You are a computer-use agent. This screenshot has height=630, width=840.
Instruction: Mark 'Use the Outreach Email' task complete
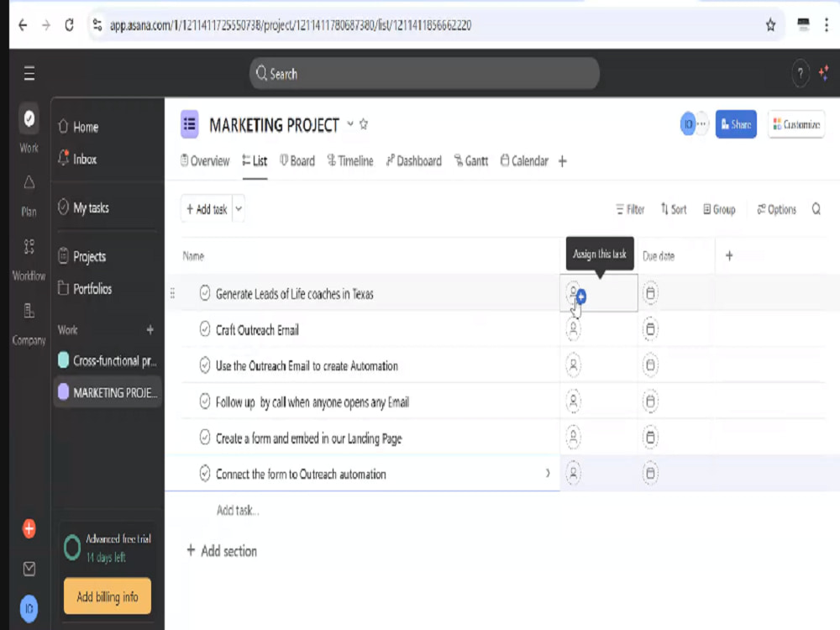[x=205, y=365]
